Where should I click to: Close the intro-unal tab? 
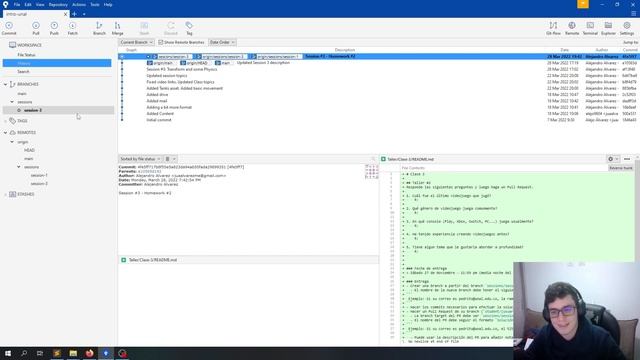point(65,14)
